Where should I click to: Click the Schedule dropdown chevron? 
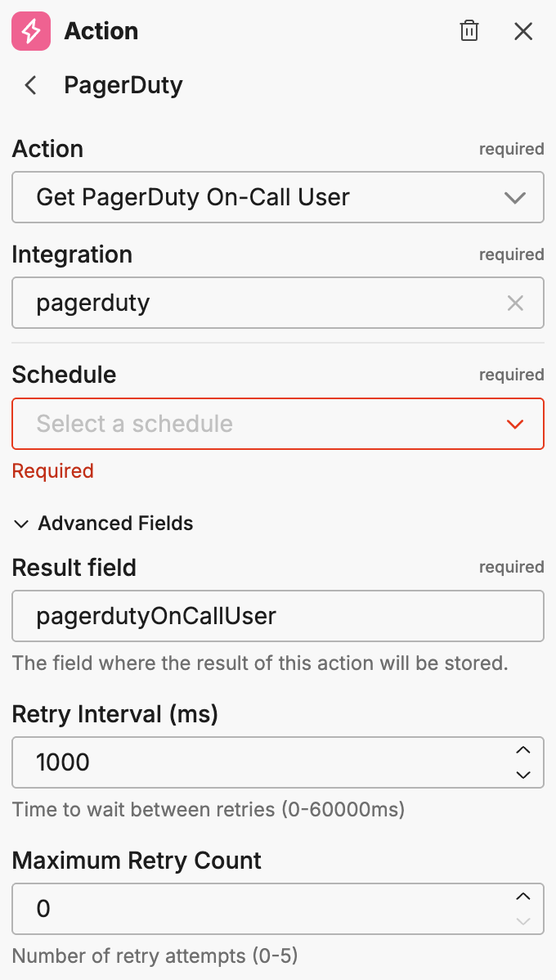513,424
